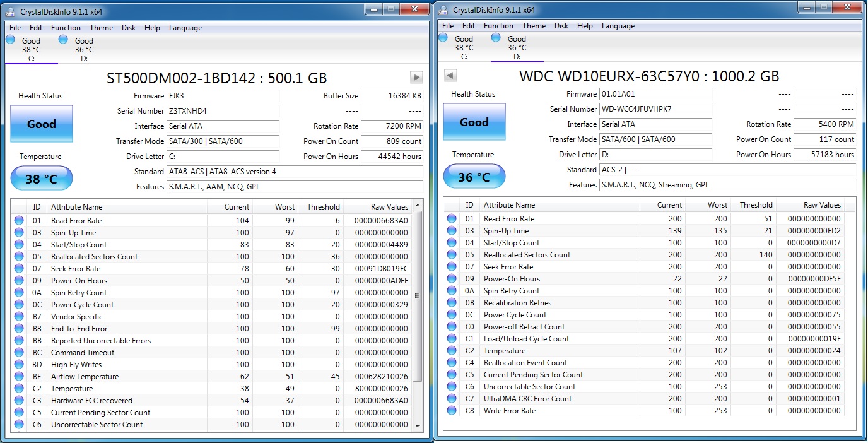This screenshot has width=868, height=443.
Task: Click status orb for Load/Unload Cycle Count row
Action: tap(452, 339)
